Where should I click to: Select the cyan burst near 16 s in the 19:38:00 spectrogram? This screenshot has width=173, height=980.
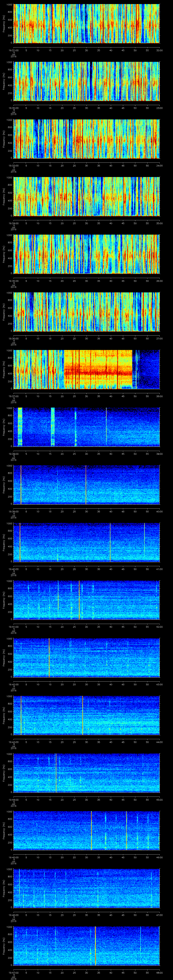point(53,427)
